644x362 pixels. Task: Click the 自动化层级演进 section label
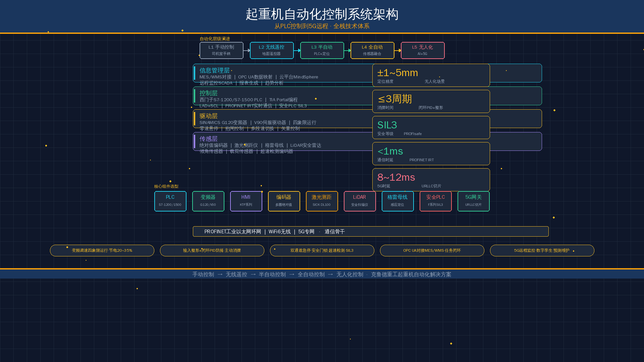tap(215, 39)
